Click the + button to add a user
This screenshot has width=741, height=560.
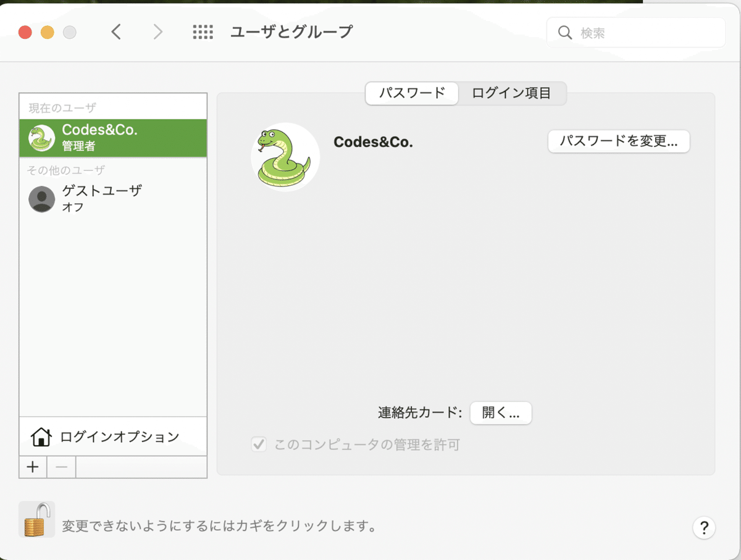pyautogui.click(x=33, y=467)
